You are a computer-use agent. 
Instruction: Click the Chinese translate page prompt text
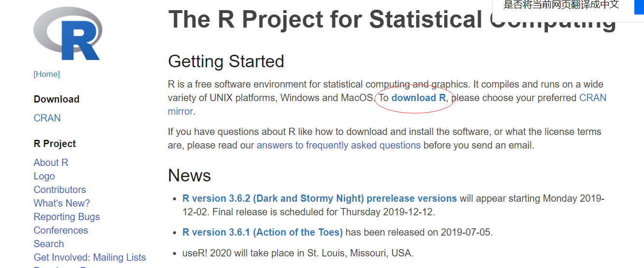click(x=561, y=5)
